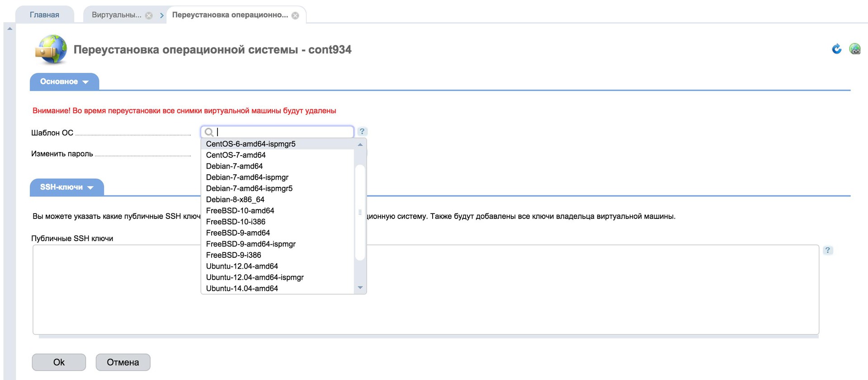
Task: Choose Ubuntu-12.04-amd64-ispmgr template
Action: pos(278,277)
